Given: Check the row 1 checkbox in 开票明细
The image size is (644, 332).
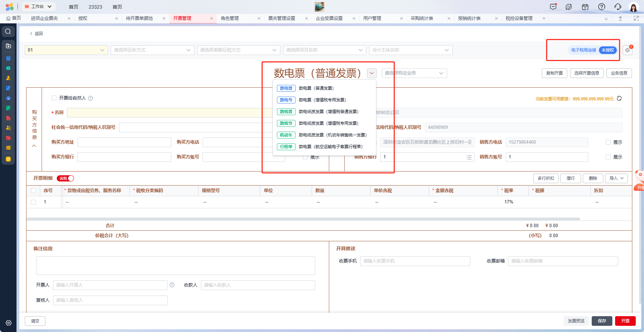Looking at the screenshot, I should click(33, 202).
